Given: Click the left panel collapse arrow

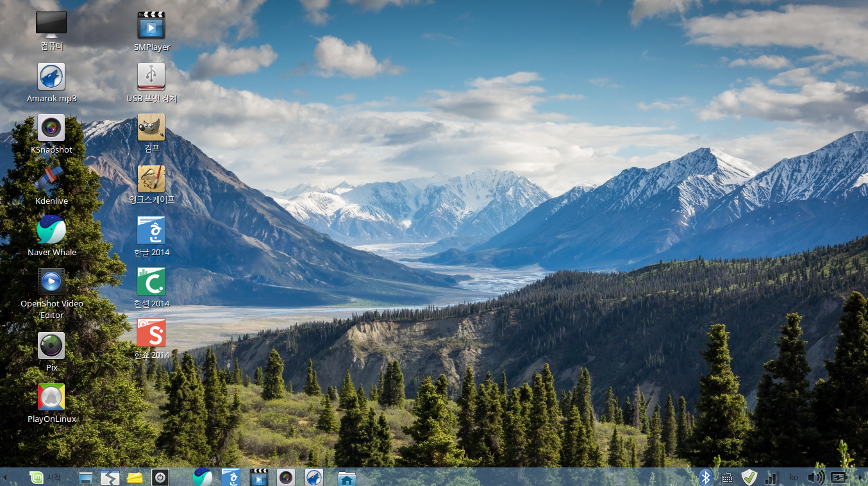Looking at the screenshot, I should (x=5, y=478).
